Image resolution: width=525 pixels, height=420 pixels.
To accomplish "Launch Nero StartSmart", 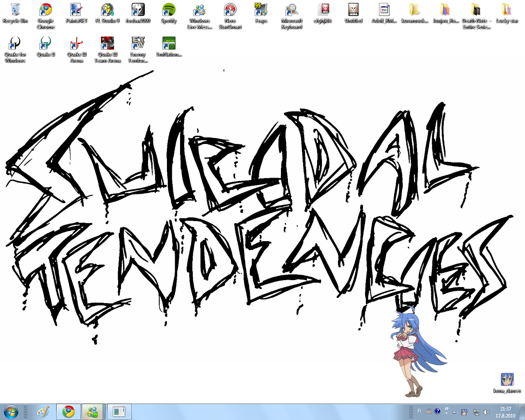I will [x=230, y=13].
